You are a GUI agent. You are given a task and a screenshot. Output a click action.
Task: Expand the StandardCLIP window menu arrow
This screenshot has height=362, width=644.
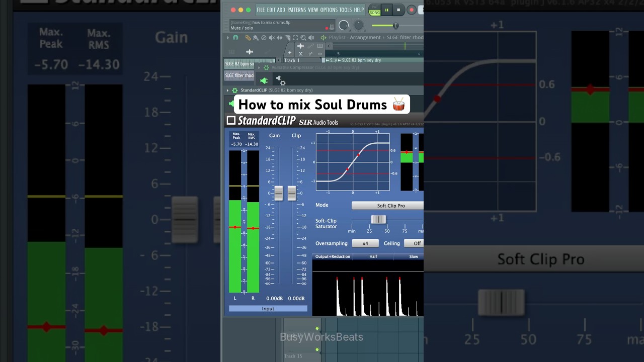[x=227, y=90]
